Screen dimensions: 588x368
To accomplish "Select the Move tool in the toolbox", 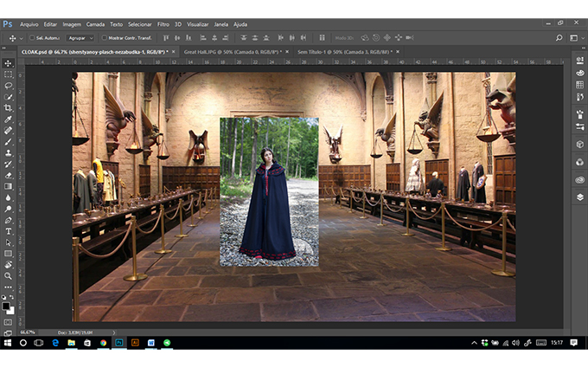I will [x=8, y=63].
